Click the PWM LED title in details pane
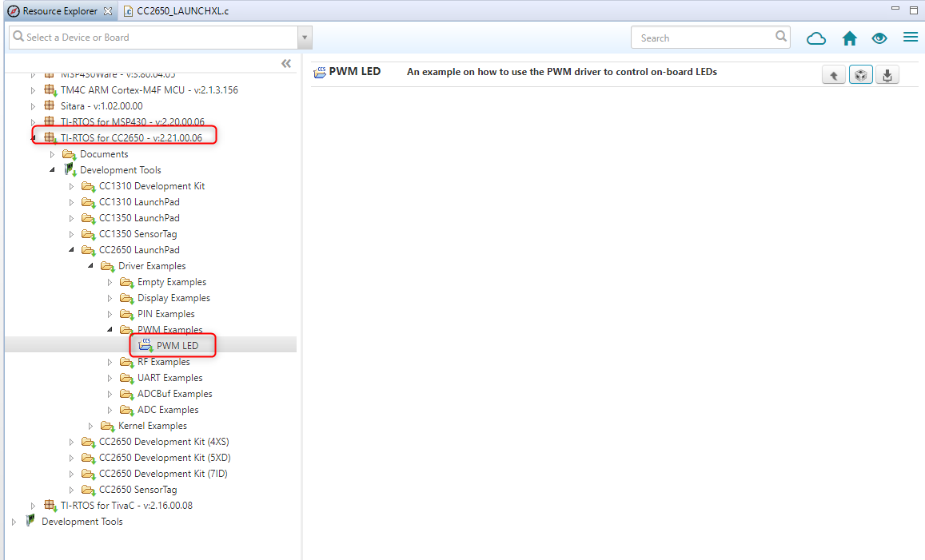 click(x=354, y=71)
